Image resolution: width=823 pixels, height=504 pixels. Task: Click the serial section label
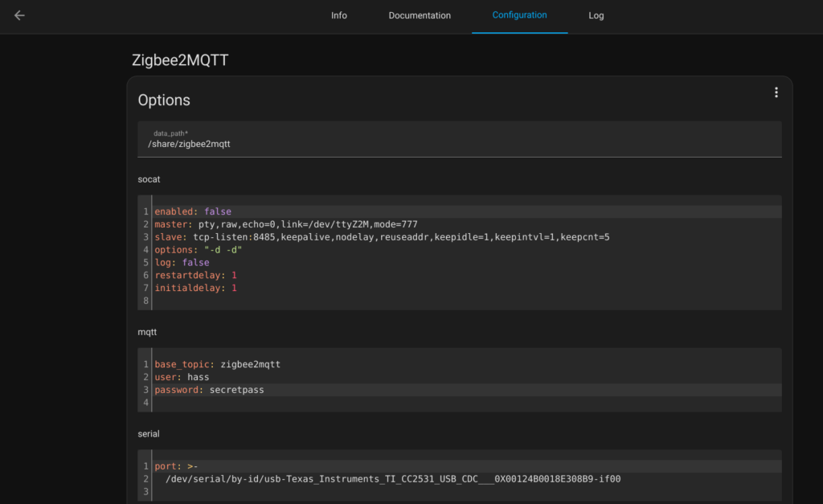[148, 434]
